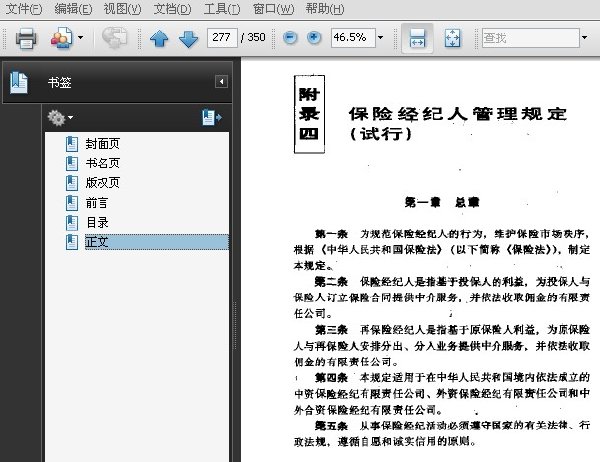Image resolution: width=600 pixels, height=462 pixels.
Task: Toggle fit full page view
Action: point(452,38)
